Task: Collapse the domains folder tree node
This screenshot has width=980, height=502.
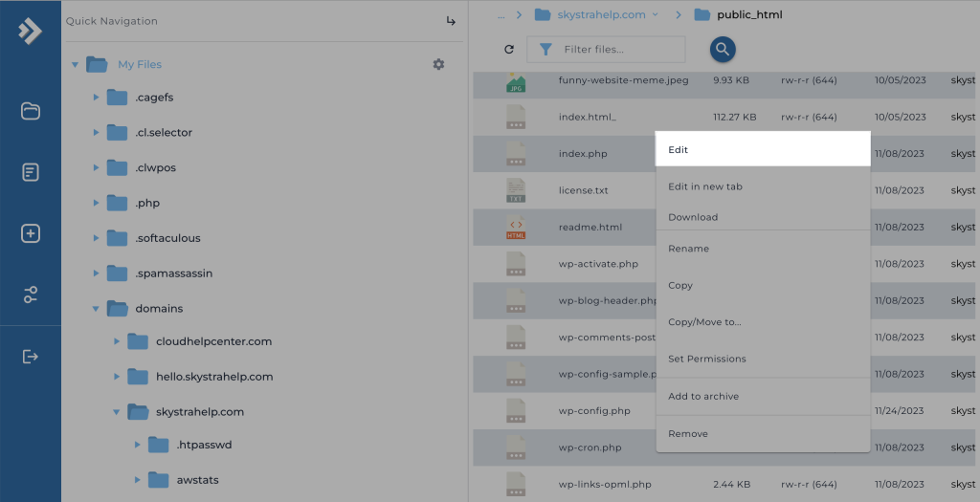Action: tap(96, 309)
